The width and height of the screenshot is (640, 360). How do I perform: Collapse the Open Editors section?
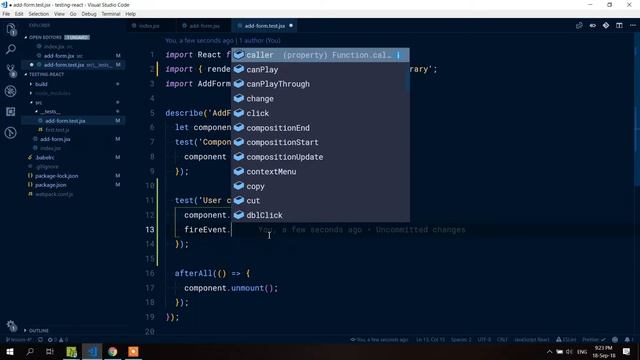[x=45, y=37]
